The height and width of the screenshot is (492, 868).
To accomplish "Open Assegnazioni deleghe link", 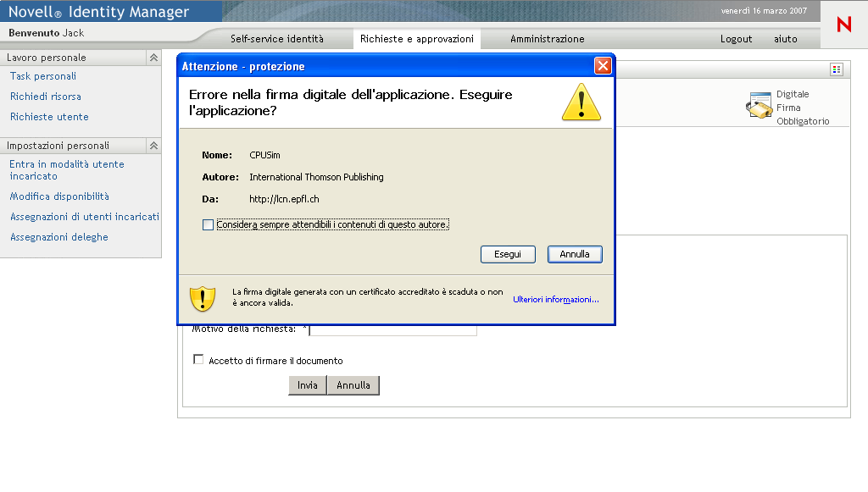I will point(59,237).
